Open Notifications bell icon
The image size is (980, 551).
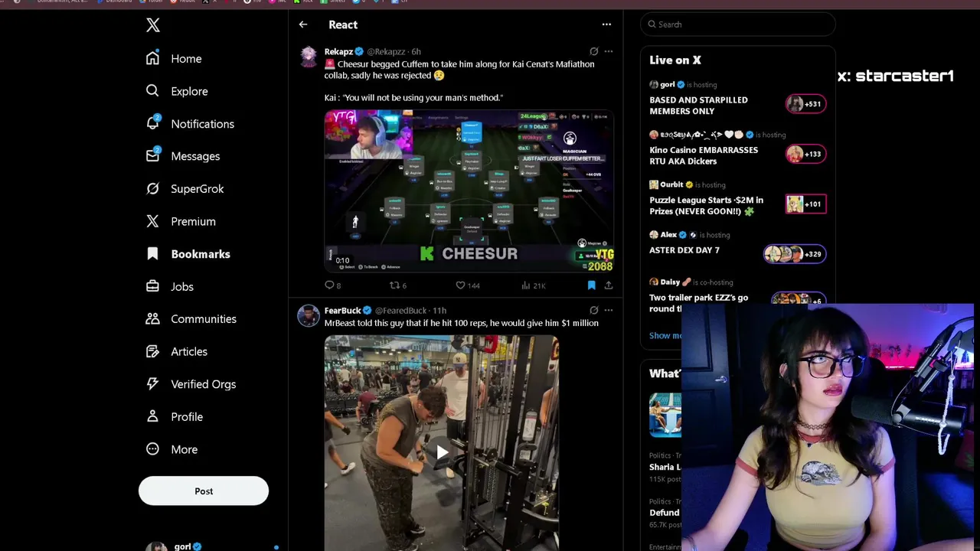[x=153, y=123]
